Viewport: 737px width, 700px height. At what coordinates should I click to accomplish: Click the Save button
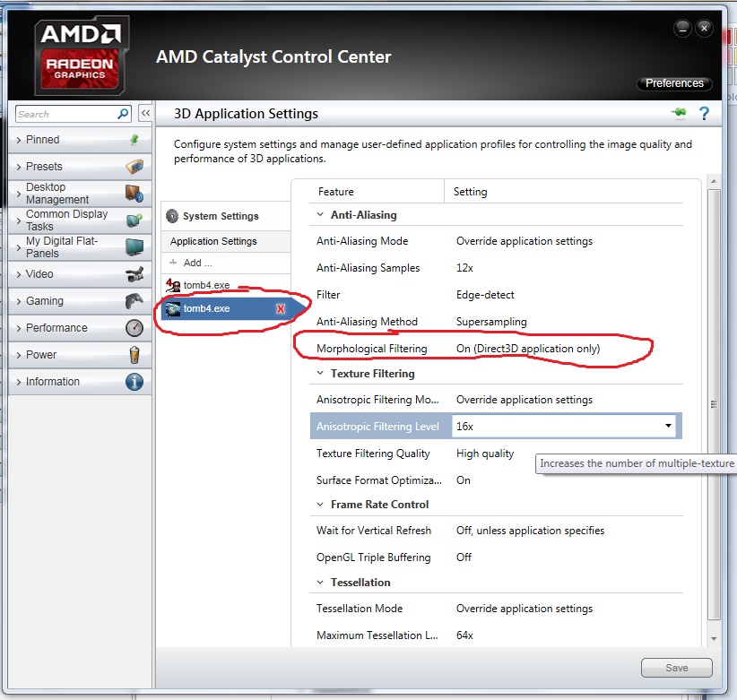[676, 667]
